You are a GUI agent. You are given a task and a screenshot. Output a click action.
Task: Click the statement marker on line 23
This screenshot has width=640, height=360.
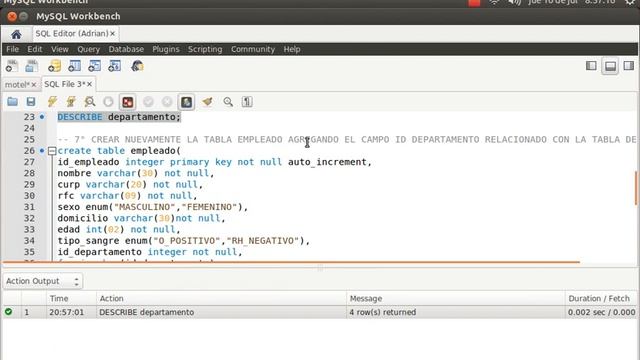42,117
